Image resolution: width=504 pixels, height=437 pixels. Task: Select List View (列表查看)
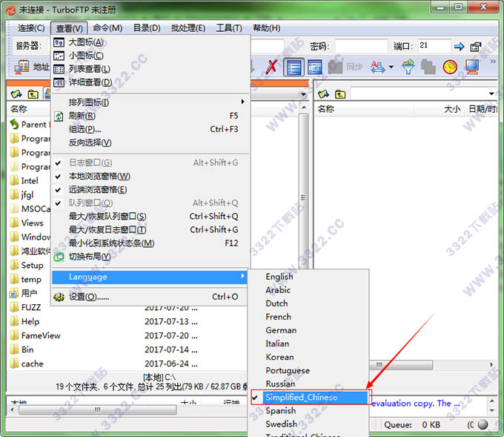150,69
